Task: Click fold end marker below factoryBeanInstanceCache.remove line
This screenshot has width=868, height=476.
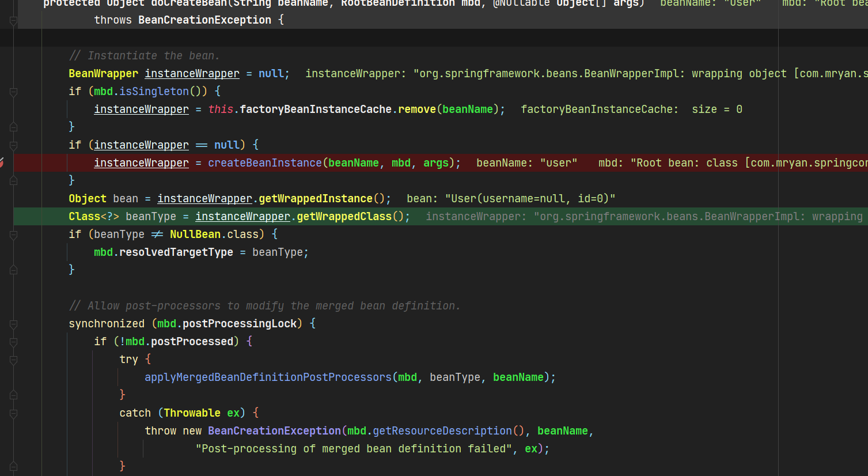Action: 13,127
